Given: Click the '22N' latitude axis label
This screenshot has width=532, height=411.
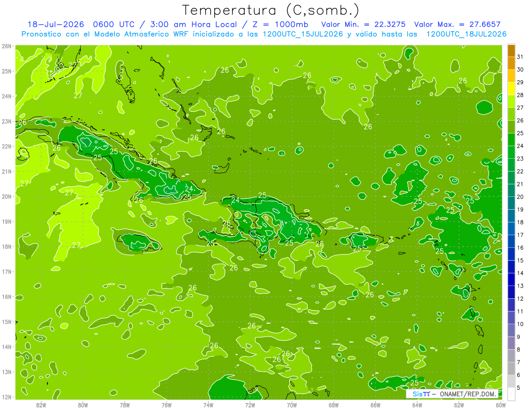Looking at the screenshot, I should click(7, 146).
